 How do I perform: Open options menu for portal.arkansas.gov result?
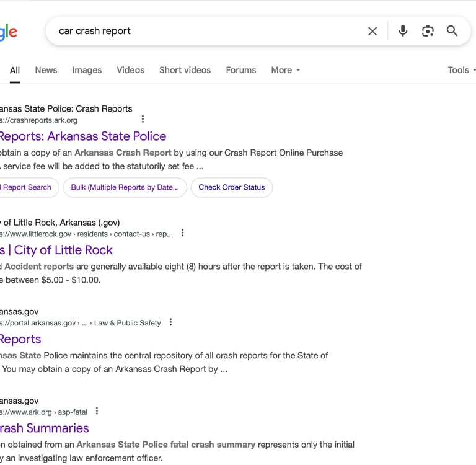tap(170, 322)
